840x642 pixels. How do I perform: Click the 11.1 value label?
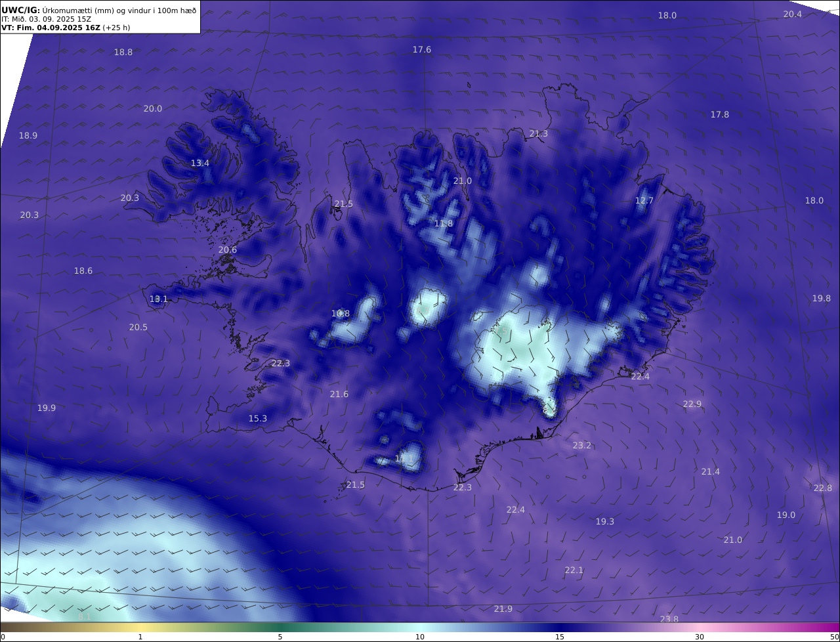coord(404,458)
